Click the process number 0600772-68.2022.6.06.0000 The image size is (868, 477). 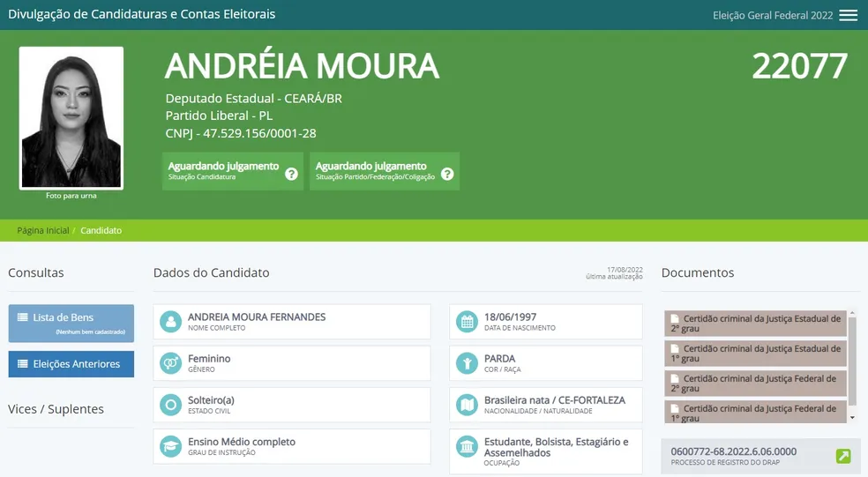(734, 451)
